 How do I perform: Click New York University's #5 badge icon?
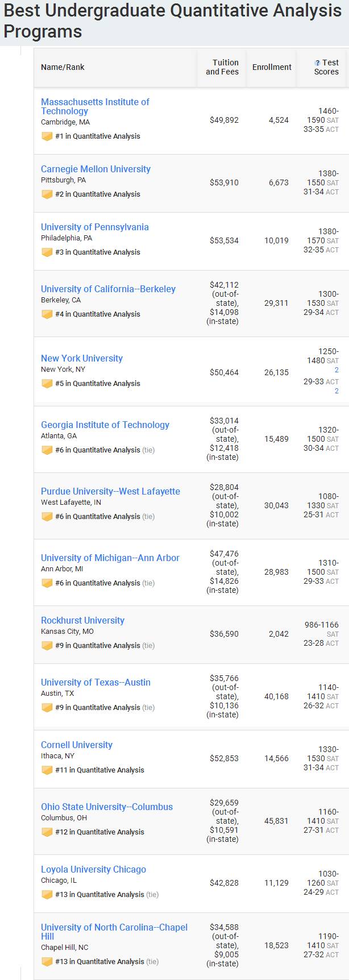click(47, 384)
